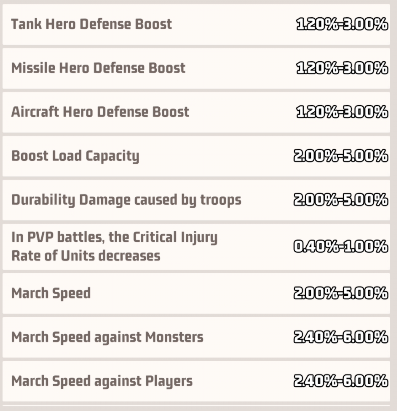Viewport: 397px width, 411px height.
Task: Click Tank Hero Defense 1.20%-3.00% value
Action: pos(342,24)
